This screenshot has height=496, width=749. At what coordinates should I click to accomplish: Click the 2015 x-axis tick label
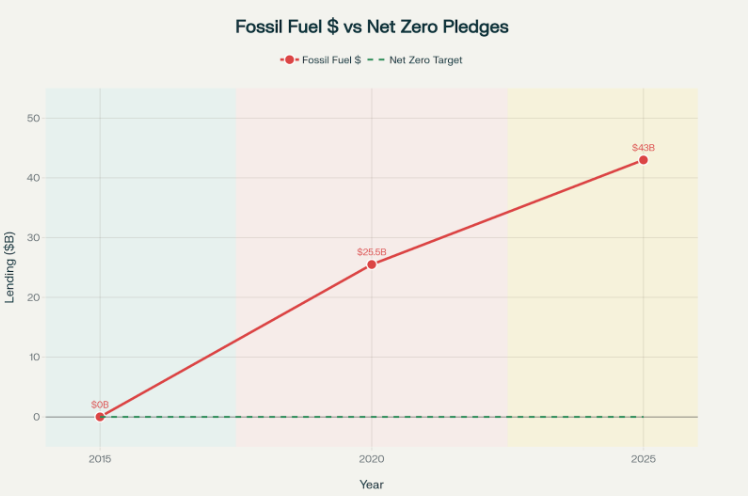tap(100, 459)
